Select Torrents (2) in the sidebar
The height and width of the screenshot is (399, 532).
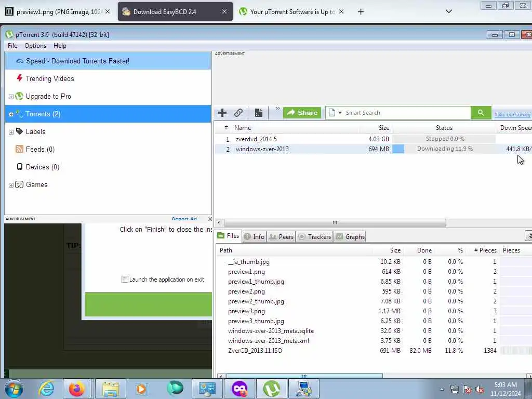coord(108,114)
